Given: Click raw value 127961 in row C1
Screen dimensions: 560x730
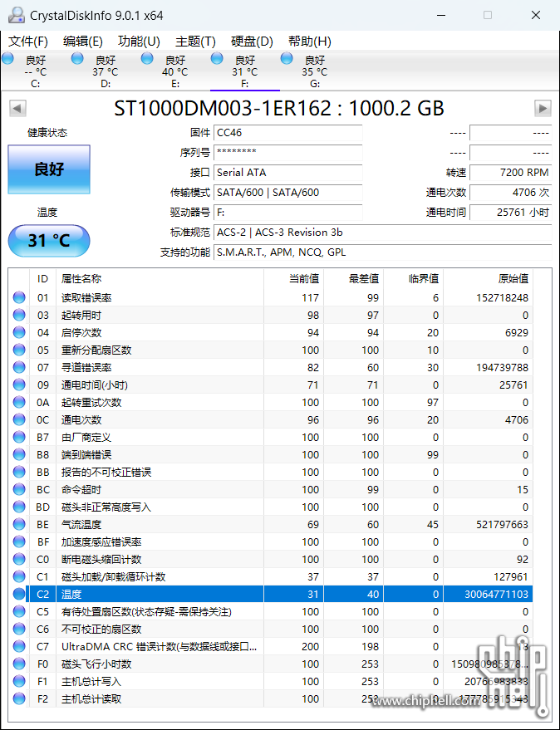Looking at the screenshot, I should point(511,577).
